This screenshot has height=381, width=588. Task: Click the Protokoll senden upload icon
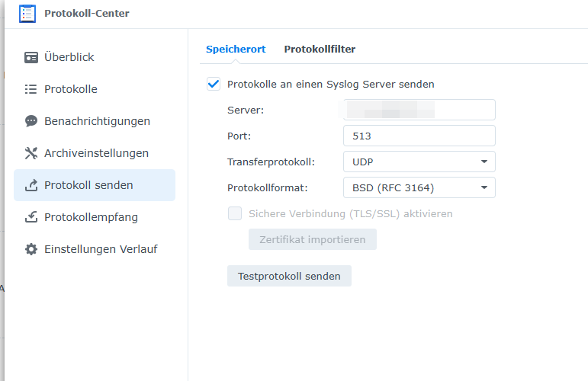pyautogui.click(x=31, y=185)
